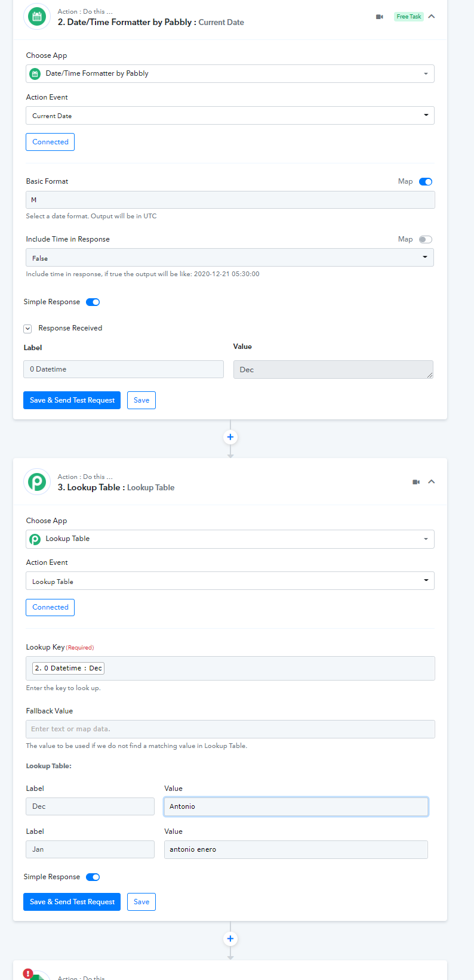Click the Antonio value field

pos(296,806)
